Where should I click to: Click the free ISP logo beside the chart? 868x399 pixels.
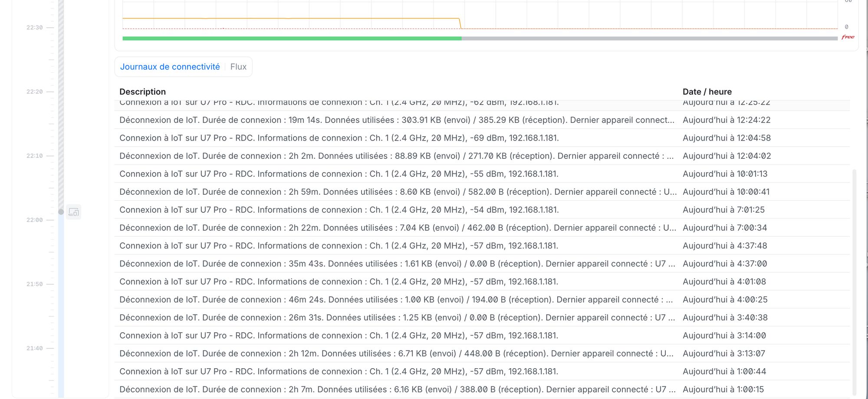pyautogui.click(x=848, y=37)
